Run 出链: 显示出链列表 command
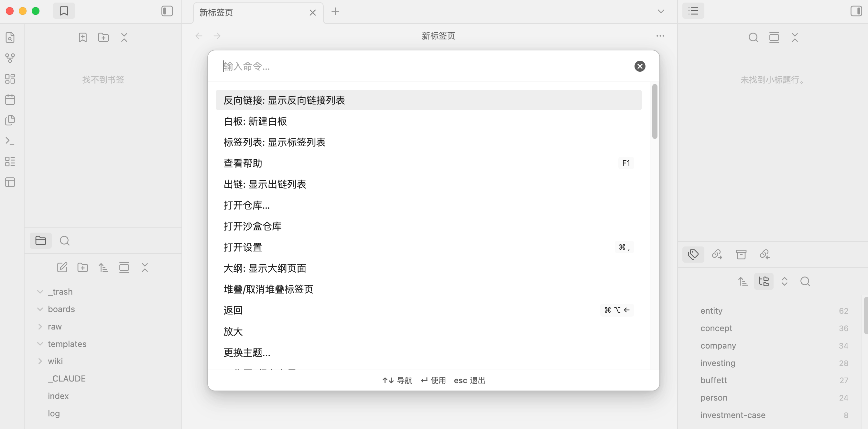 [429, 184]
